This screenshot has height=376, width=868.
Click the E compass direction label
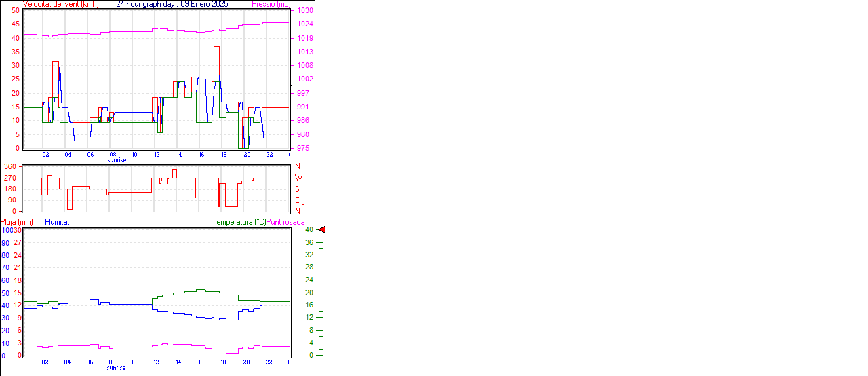pyautogui.click(x=297, y=200)
